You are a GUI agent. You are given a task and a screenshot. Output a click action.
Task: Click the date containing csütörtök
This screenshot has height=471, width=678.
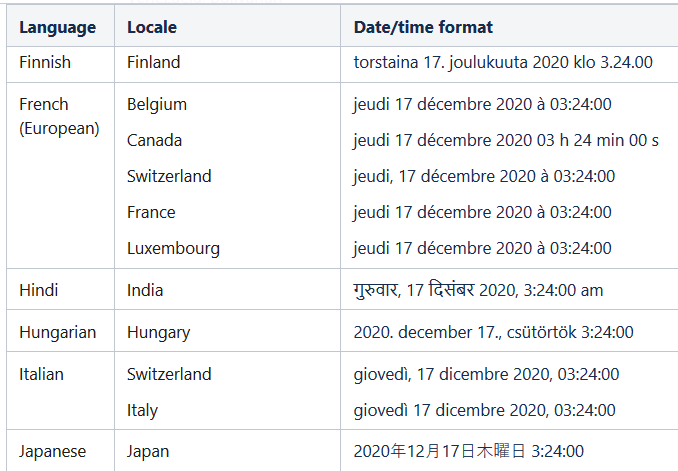point(493,332)
